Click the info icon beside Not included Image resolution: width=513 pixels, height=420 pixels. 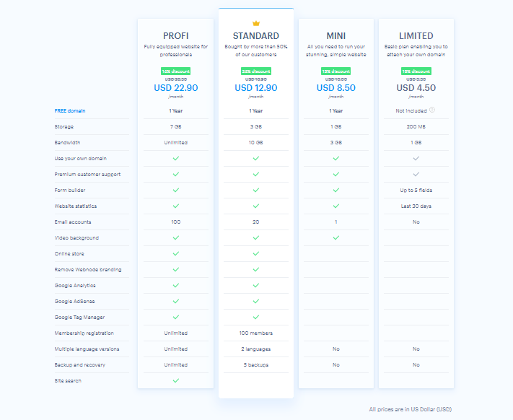click(432, 110)
